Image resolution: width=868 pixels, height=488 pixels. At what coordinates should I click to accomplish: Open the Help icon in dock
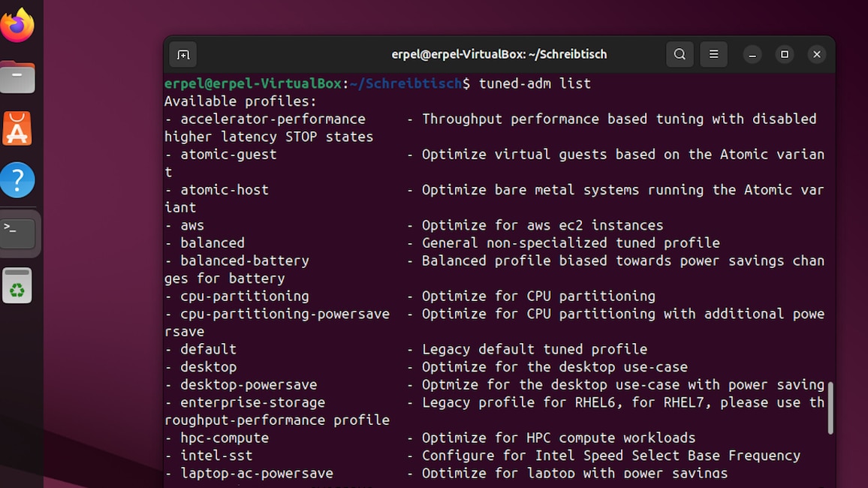[x=17, y=180]
